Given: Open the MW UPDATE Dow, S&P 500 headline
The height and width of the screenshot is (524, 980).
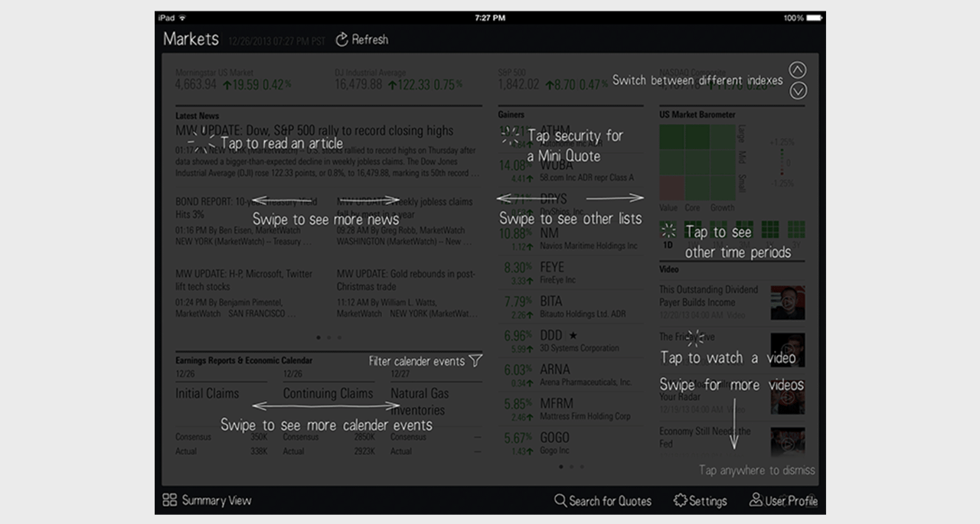Looking at the screenshot, I should 315,131.
